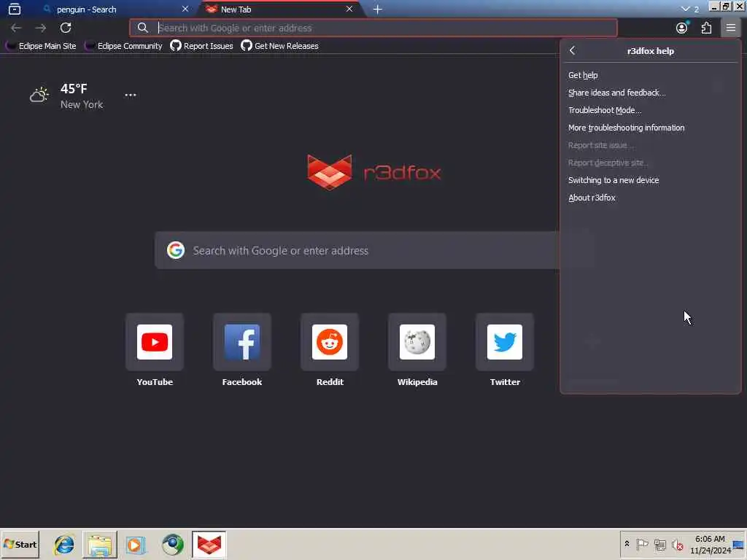The height and width of the screenshot is (560, 747).
Task: Open Get New Releases bookmark
Action: click(x=279, y=46)
